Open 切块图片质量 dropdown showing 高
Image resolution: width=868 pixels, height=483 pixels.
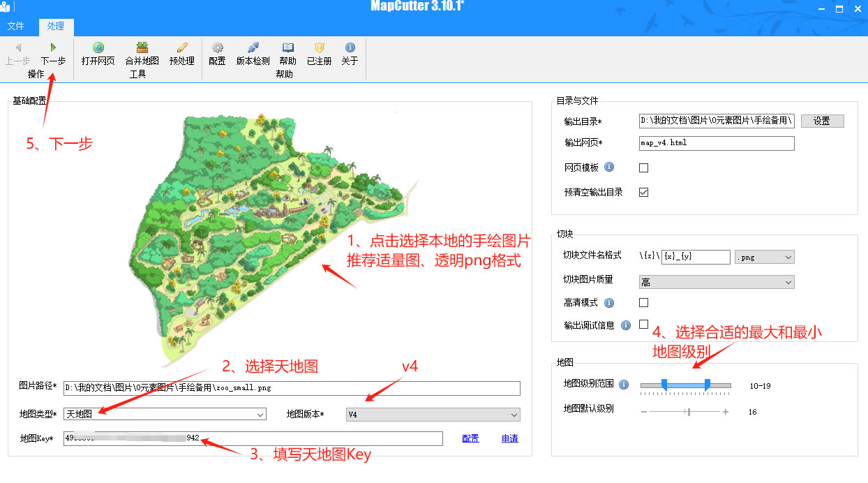point(717,282)
